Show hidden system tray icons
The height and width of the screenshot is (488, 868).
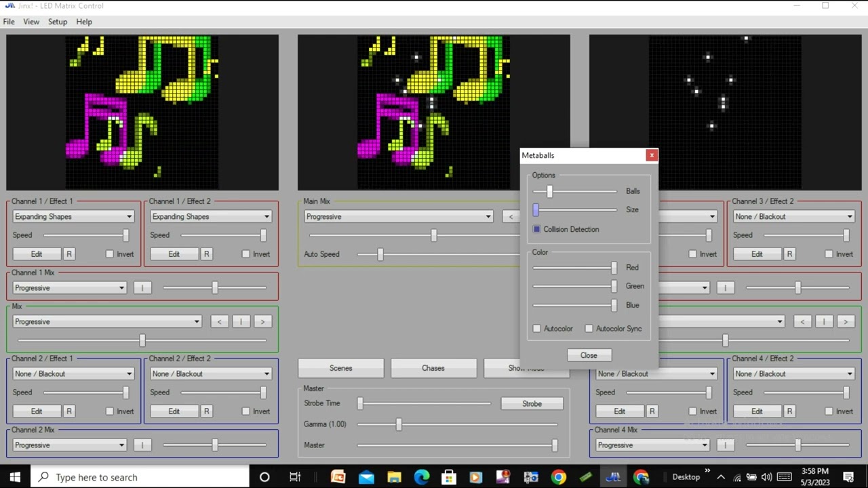click(721, 477)
